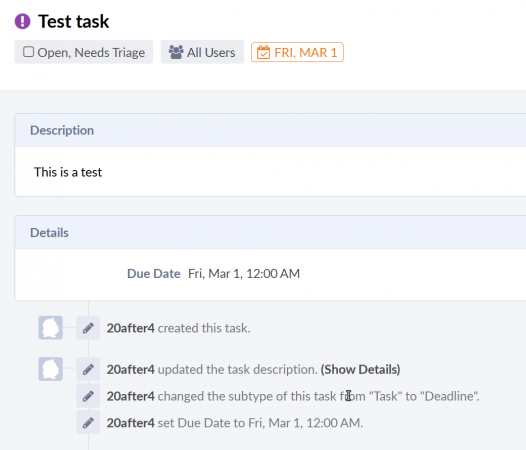Click the Due Date field value

[x=244, y=274]
